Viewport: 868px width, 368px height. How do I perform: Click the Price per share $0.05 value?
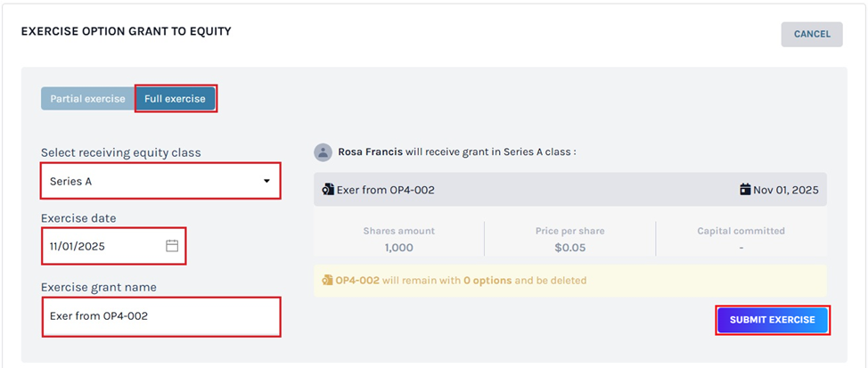coord(569,247)
